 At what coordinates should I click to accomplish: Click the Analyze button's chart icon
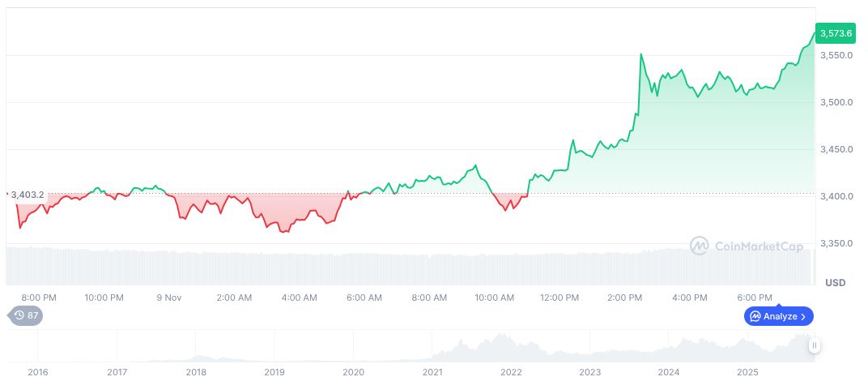pos(755,316)
